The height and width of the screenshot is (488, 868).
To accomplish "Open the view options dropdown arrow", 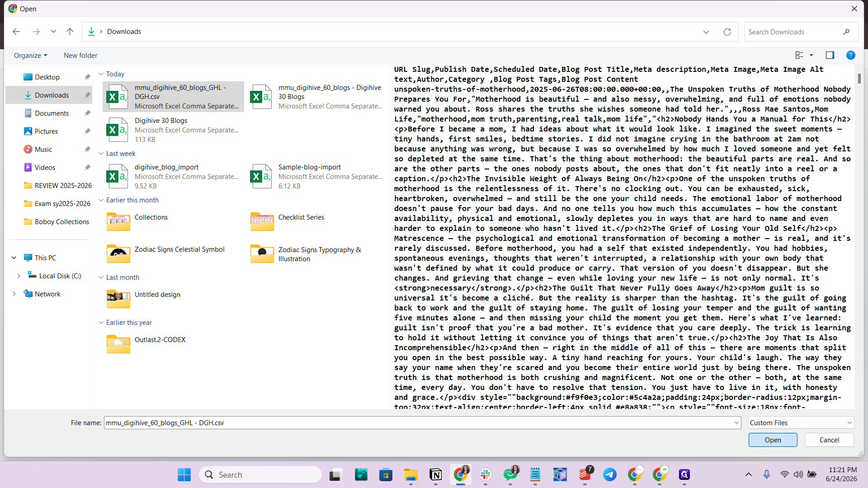I will 811,55.
